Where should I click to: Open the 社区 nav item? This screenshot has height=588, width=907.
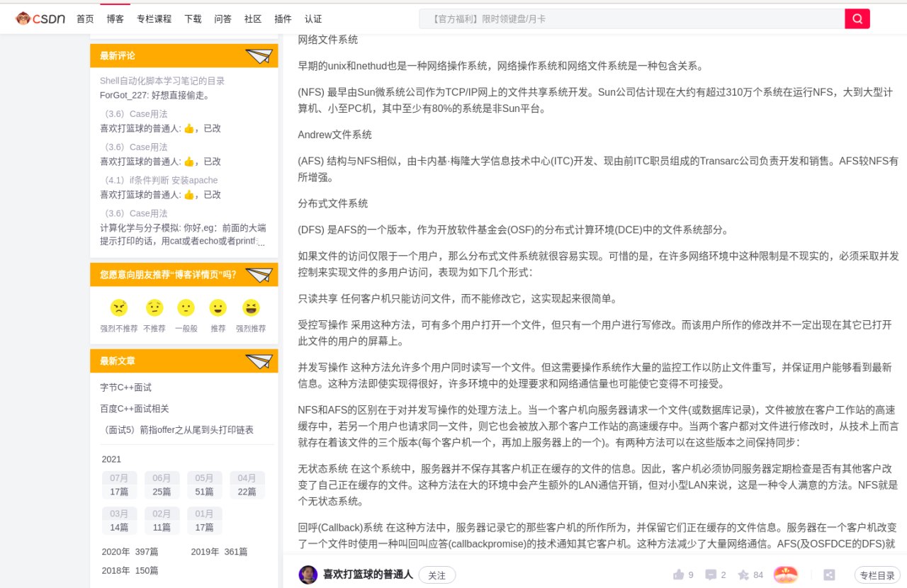[253, 19]
